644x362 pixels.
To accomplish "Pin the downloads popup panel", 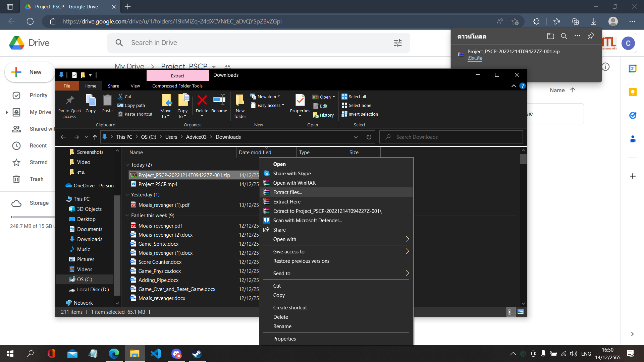I will [591, 36].
